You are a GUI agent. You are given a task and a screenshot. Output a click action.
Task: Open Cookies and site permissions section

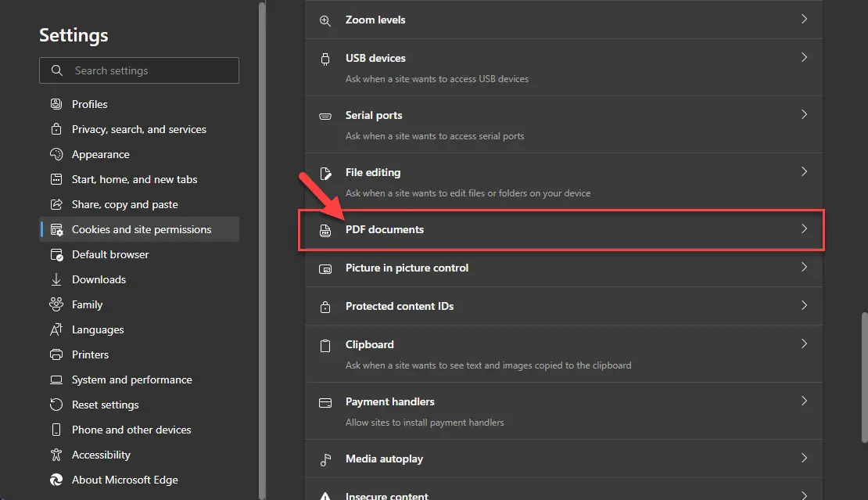pos(141,229)
